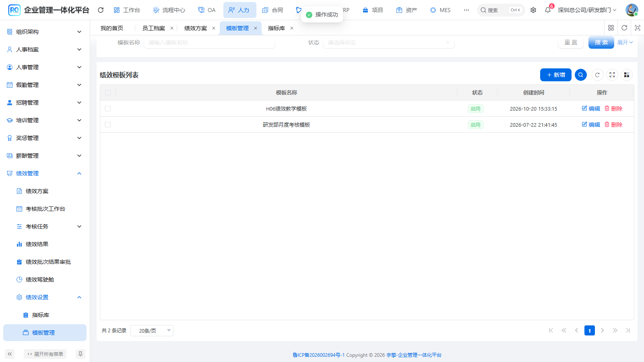The height and width of the screenshot is (362, 644).
Task: Refresh the current tab page icon
Action: tap(624, 28)
